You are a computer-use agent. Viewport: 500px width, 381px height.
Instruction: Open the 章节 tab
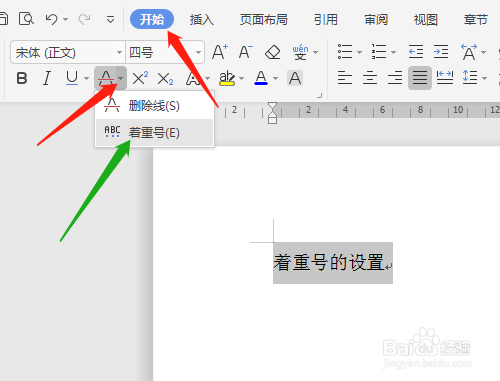[476, 20]
